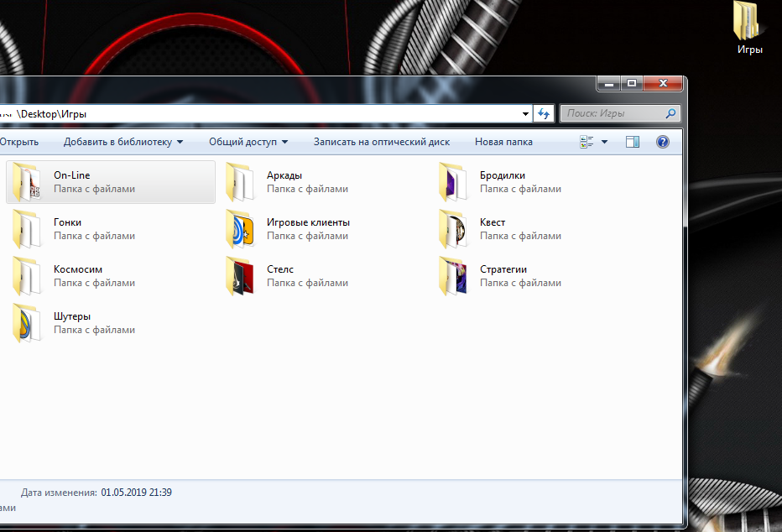Screen dimensions: 782x532
Task: Click Записать на оптический диск
Action: [x=382, y=142]
